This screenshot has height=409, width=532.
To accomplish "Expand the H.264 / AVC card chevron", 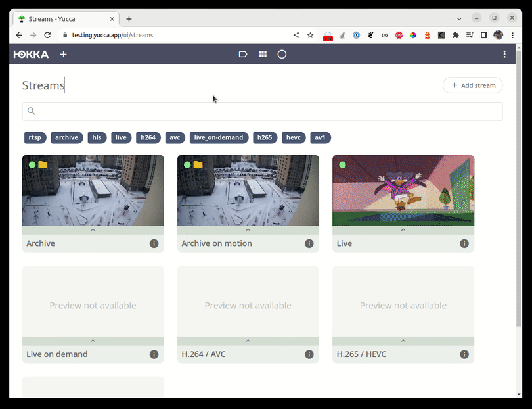I will pos(248,341).
